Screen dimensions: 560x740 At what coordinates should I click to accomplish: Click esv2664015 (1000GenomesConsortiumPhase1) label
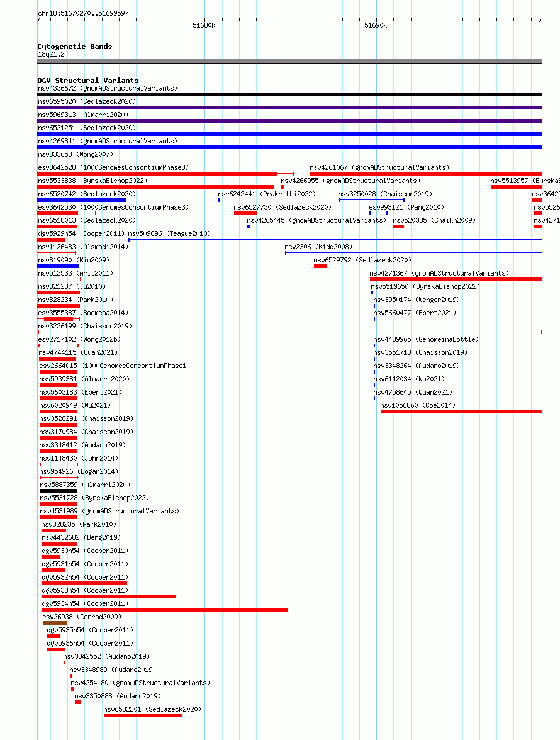point(115,366)
